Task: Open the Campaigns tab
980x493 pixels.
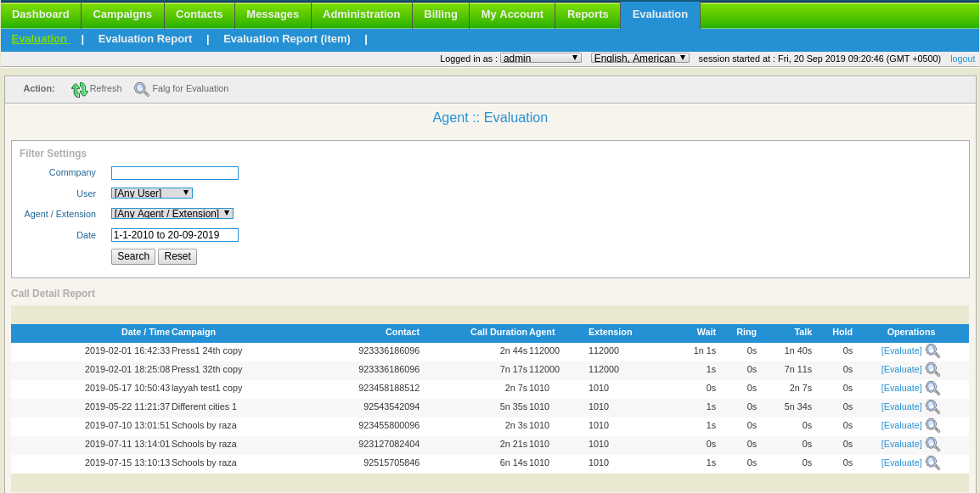Action: coord(122,14)
